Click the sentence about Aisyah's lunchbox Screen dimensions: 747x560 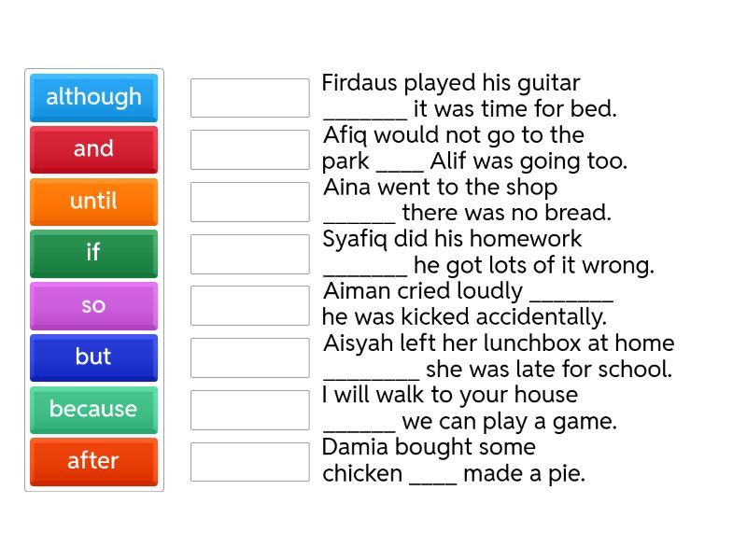[497, 357]
